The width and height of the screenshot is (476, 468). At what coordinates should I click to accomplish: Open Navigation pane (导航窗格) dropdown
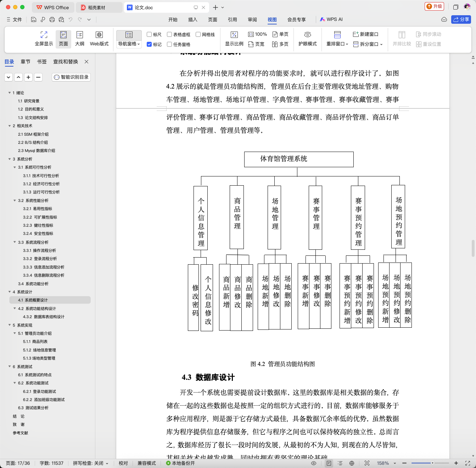(x=129, y=44)
